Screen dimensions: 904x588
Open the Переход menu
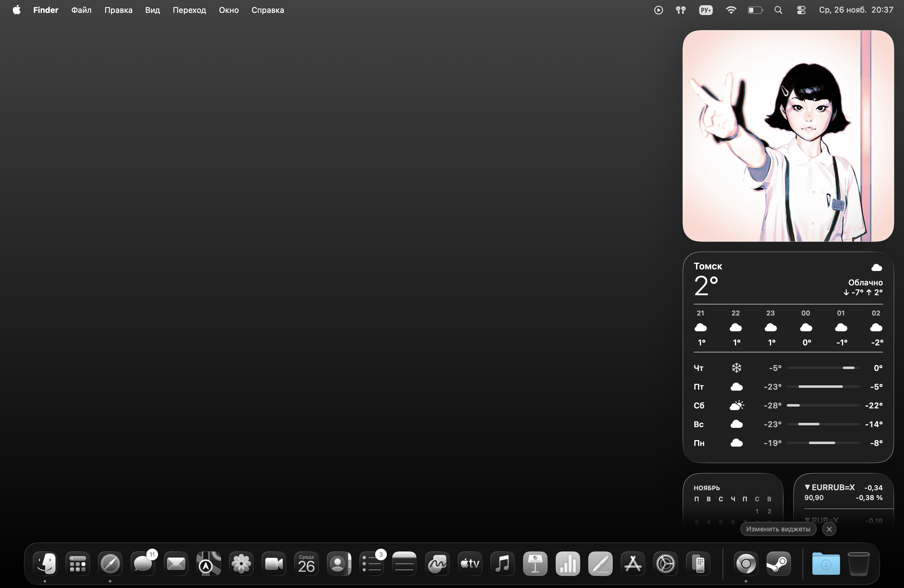189,10
